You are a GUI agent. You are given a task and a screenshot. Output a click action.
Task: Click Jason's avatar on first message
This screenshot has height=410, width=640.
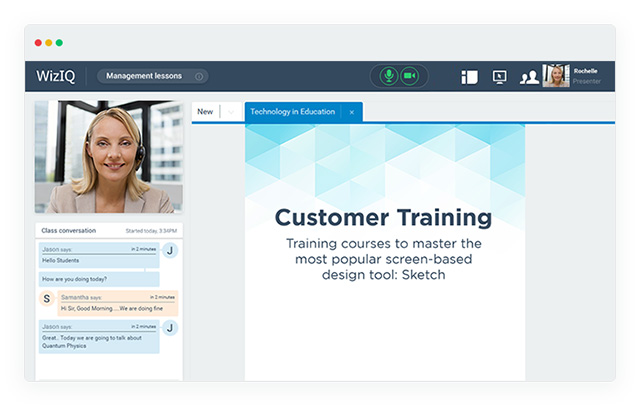click(170, 251)
